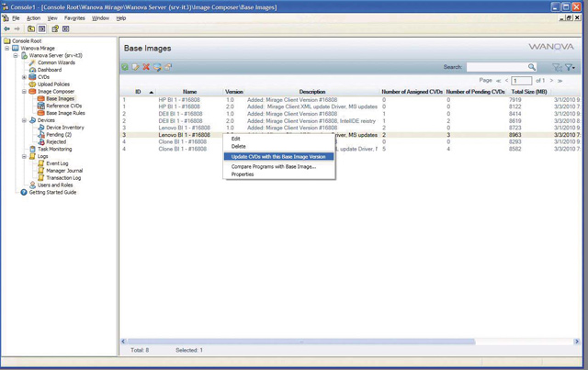Screen dimensions: 588x370
Task: Click the Back arrow in the console toolbar
Action: point(6,28)
